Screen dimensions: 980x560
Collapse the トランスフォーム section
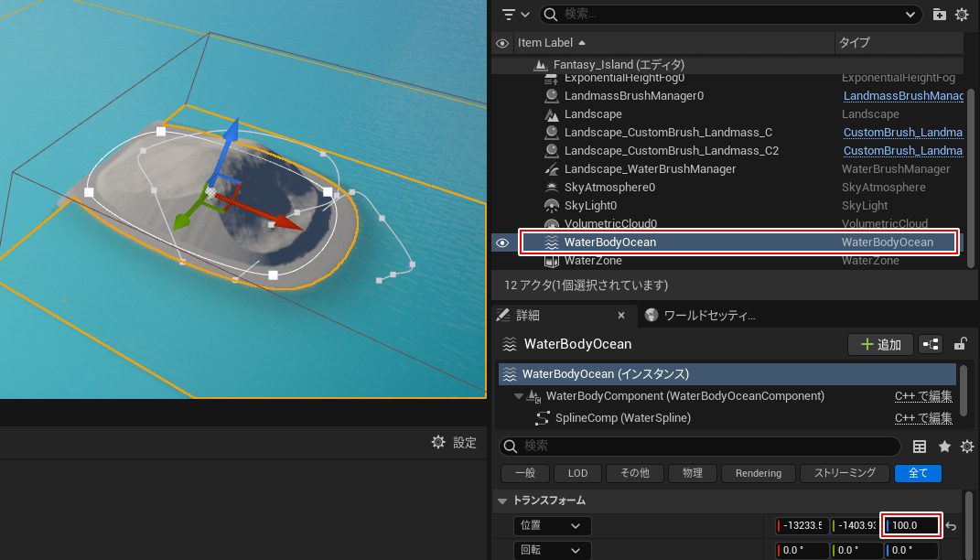502,501
